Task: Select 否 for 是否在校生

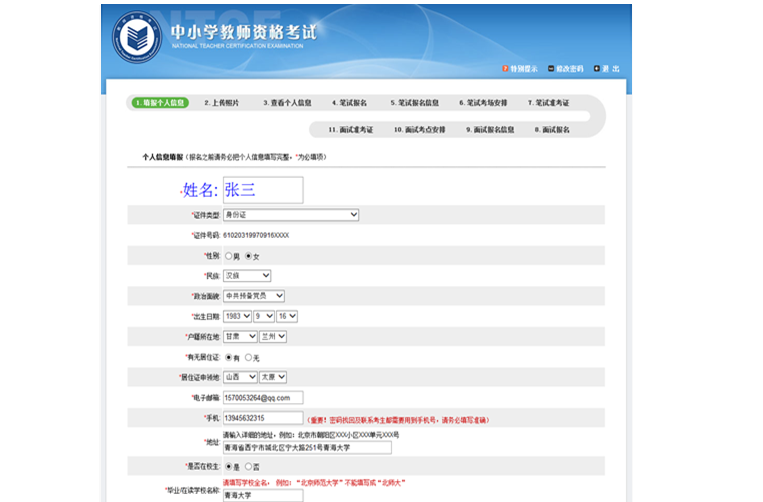Action: (249, 466)
